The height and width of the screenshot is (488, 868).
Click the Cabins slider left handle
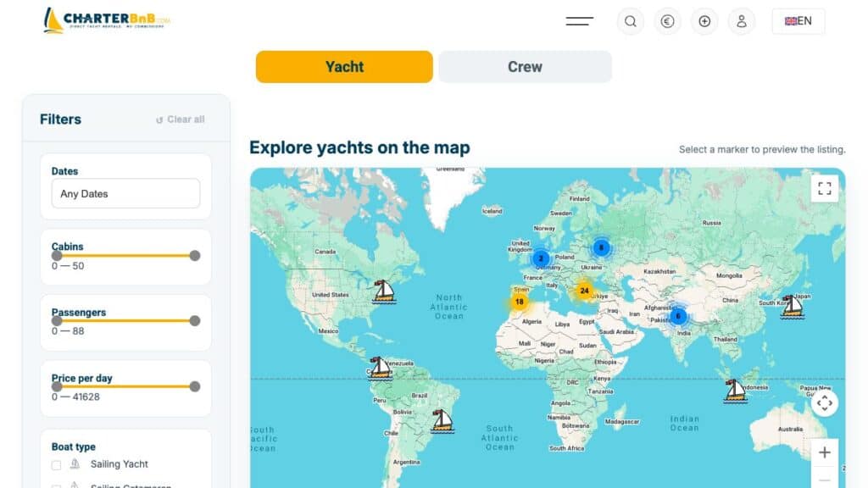pos(57,256)
